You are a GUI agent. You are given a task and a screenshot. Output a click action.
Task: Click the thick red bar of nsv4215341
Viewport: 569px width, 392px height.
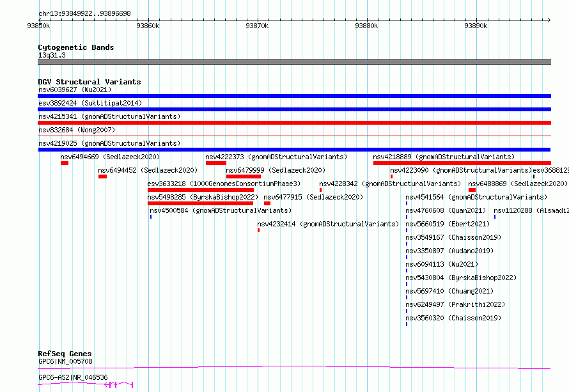click(294, 123)
